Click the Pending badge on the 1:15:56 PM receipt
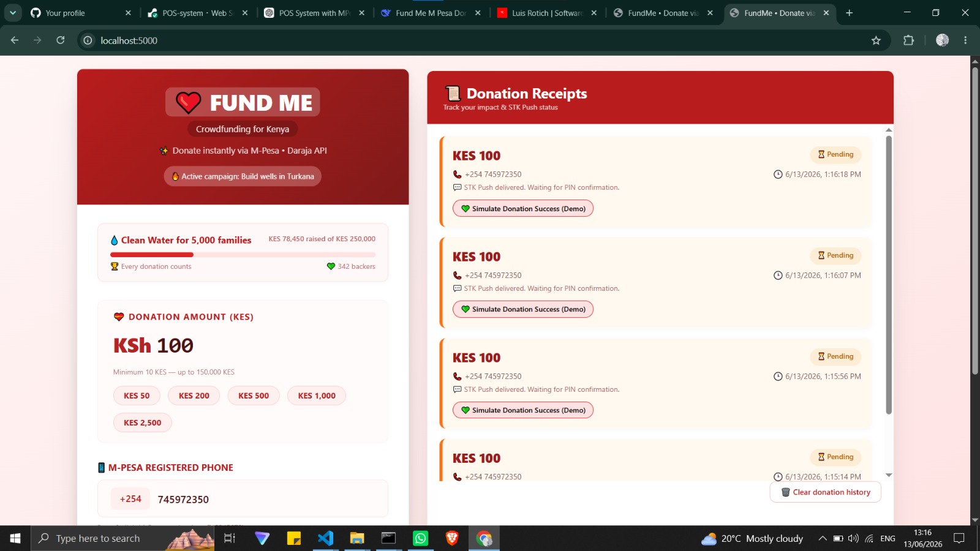 click(835, 356)
